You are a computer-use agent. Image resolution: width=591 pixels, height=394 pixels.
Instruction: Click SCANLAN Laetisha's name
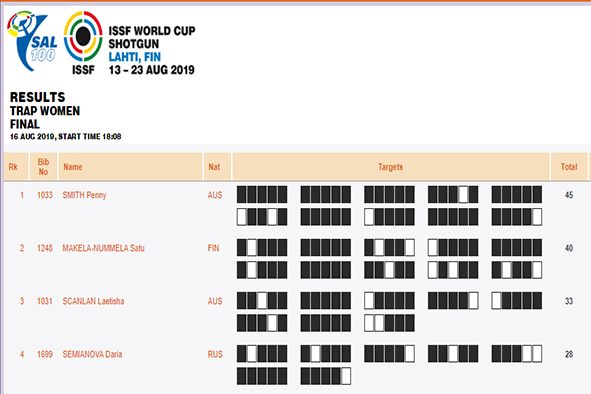tap(93, 301)
